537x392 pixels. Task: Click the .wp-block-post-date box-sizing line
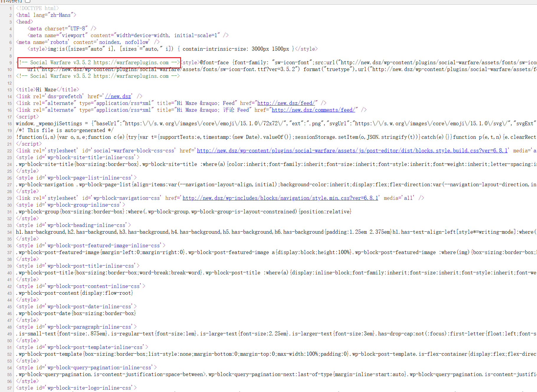[76, 313]
